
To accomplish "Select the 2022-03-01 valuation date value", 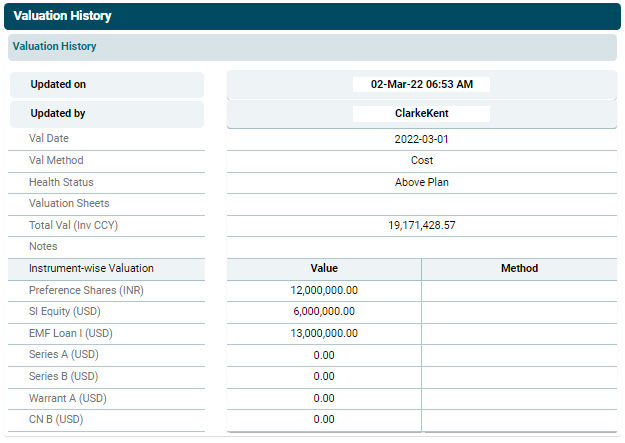I will coord(421,139).
